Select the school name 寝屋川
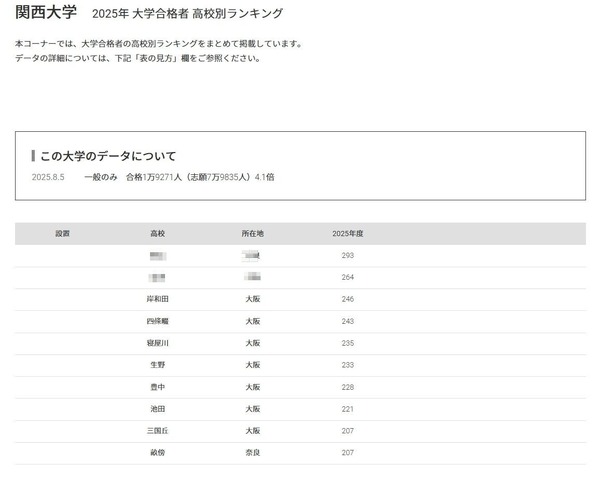Image resolution: width=600 pixels, height=493 pixels. coord(157,343)
